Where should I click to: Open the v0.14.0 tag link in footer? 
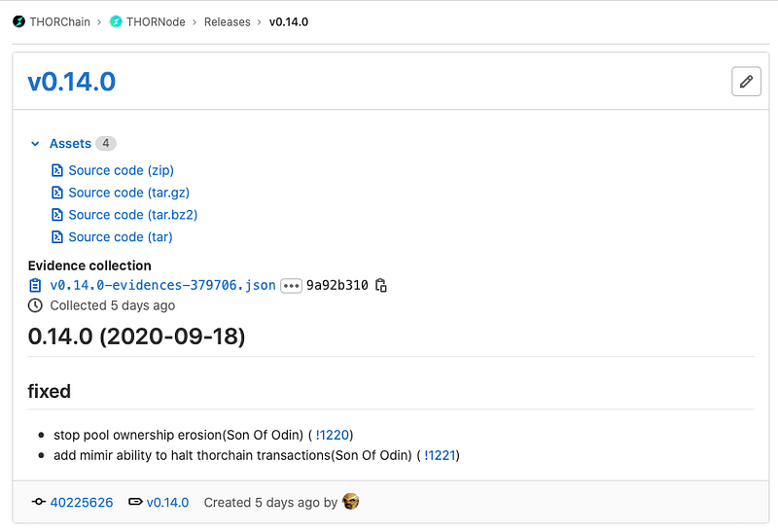[x=167, y=502]
